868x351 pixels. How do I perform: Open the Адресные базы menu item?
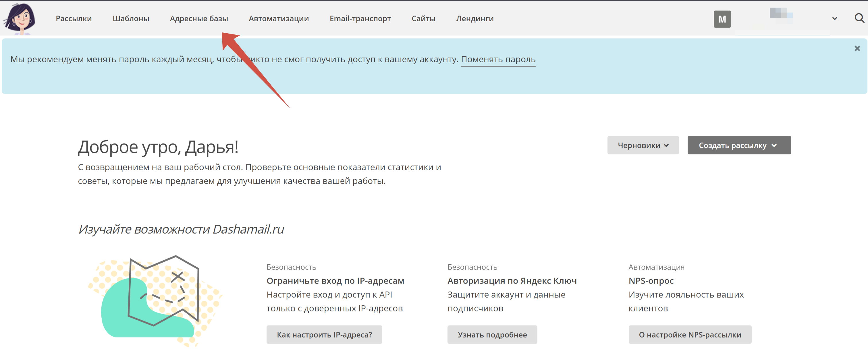pyautogui.click(x=199, y=18)
